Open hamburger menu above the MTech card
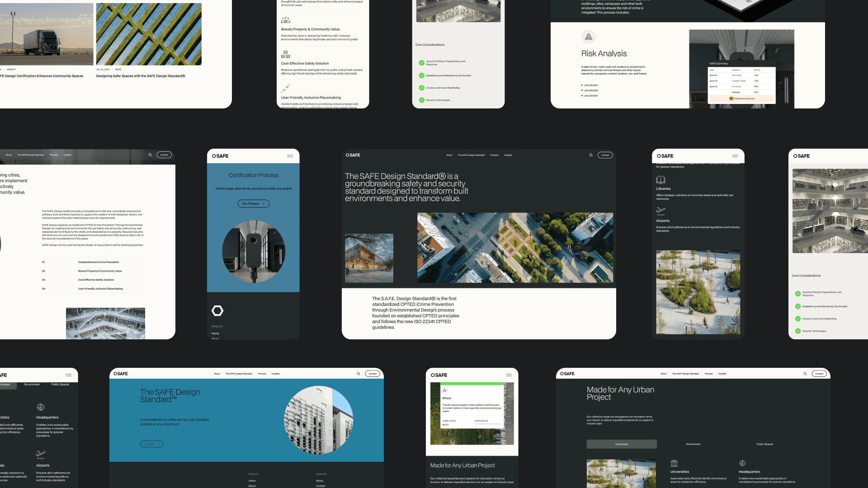Screen dimensions: 868x488 pyautogui.click(x=509, y=375)
